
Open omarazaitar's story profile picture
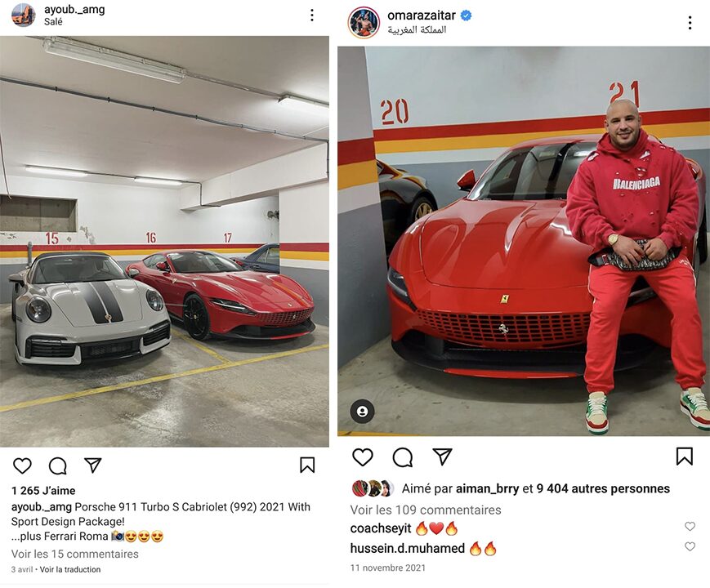point(364,23)
